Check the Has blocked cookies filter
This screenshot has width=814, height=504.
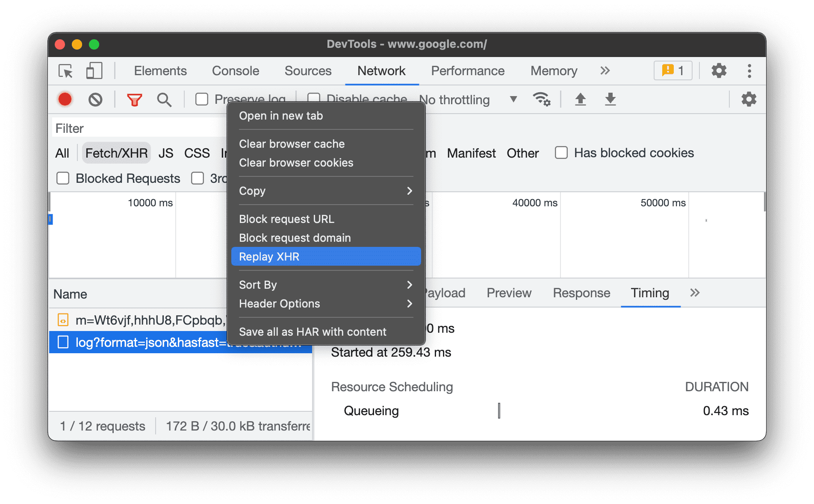(560, 152)
